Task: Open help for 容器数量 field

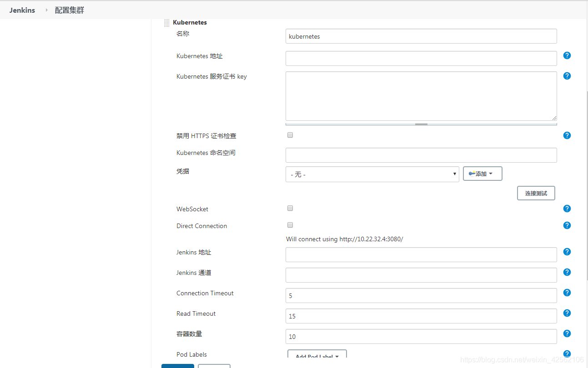Action: coord(567,333)
